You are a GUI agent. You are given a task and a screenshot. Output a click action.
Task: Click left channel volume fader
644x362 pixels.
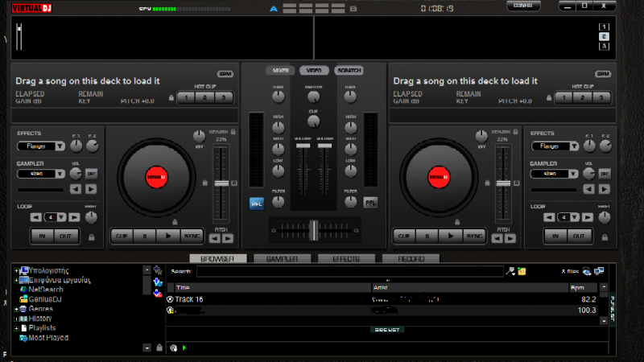(303, 146)
